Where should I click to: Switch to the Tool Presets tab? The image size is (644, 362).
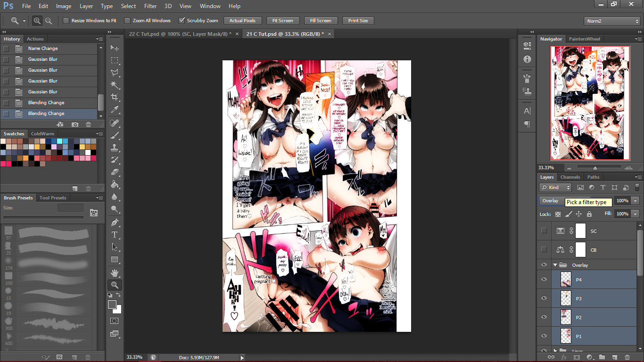pyautogui.click(x=53, y=198)
